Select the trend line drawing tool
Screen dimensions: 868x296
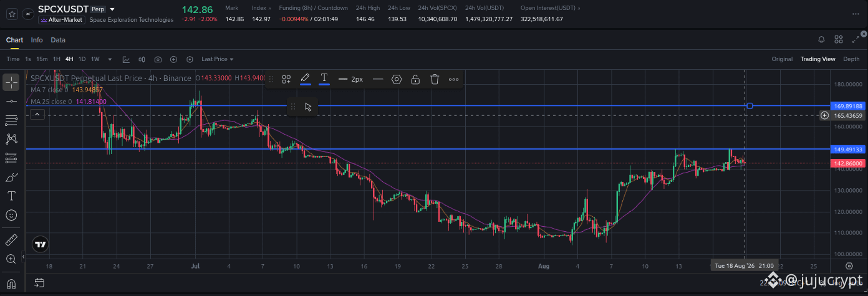(11, 101)
